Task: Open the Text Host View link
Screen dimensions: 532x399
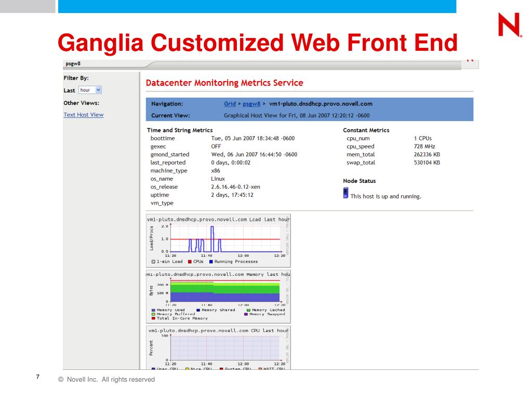Action: (x=84, y=115)
